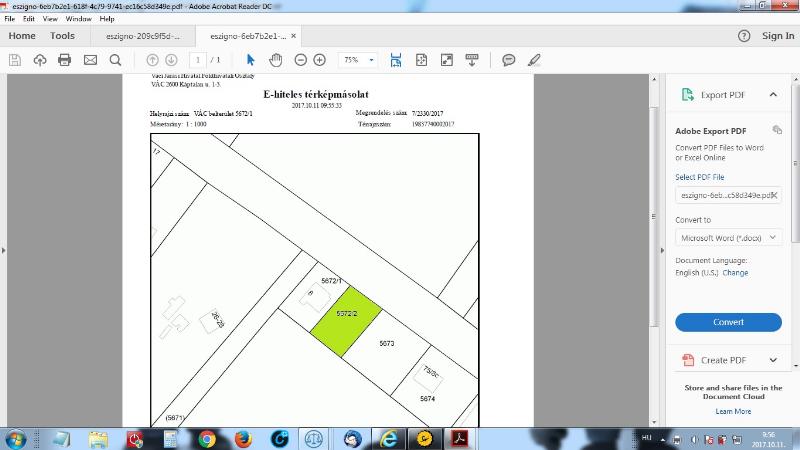Click the Save file icon
The width and height of the screenshot is (800, 450).
coord(15,60)
